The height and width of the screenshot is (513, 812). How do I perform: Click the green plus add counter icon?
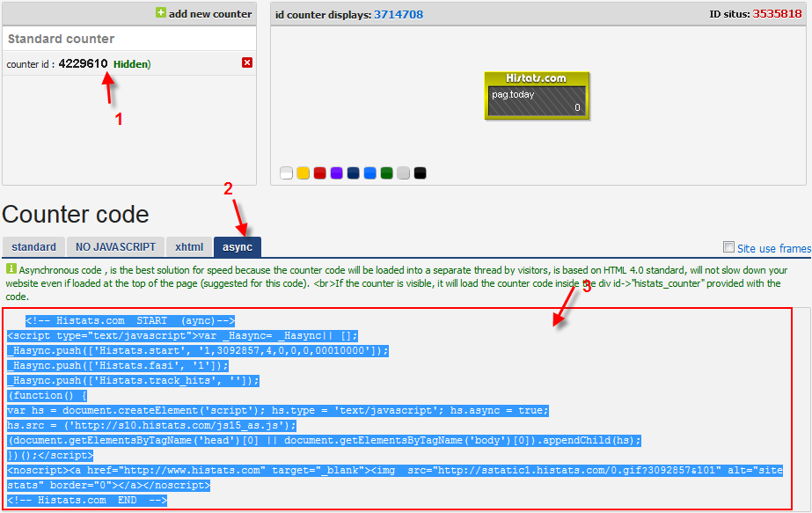pyautogui.click(x=161, y=13)
